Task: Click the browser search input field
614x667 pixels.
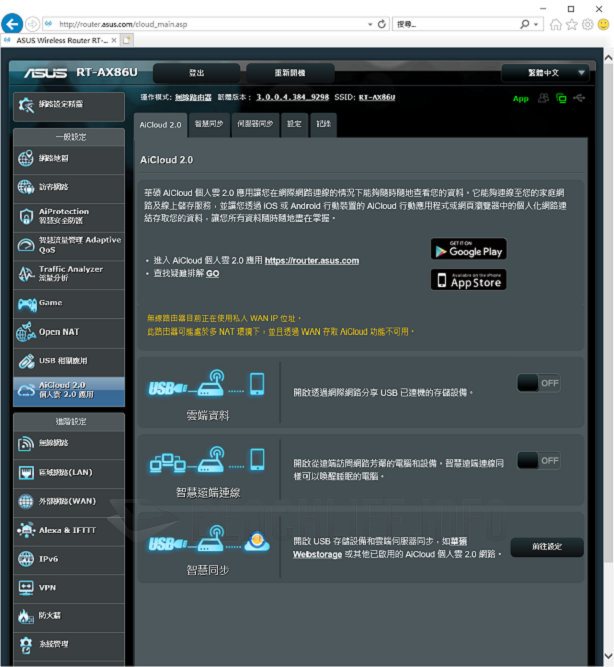Action: click(x=455, y=24)
